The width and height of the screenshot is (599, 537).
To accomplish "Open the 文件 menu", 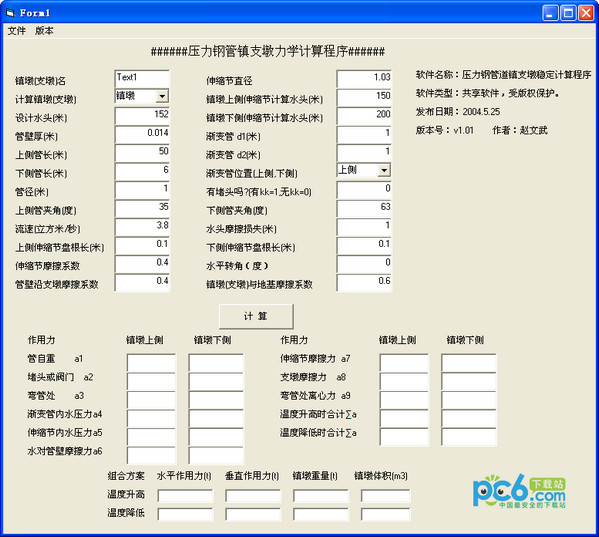I will tap(17, 31).
